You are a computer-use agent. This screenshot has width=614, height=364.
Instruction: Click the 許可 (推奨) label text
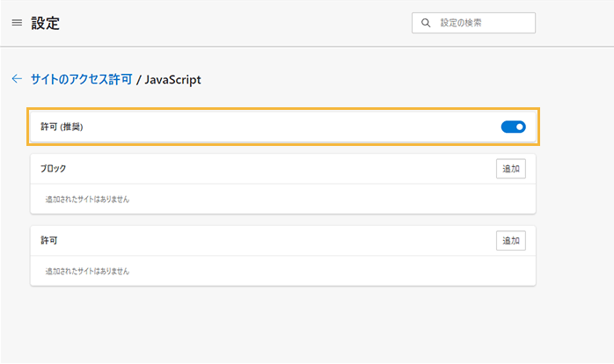[68, 127]
